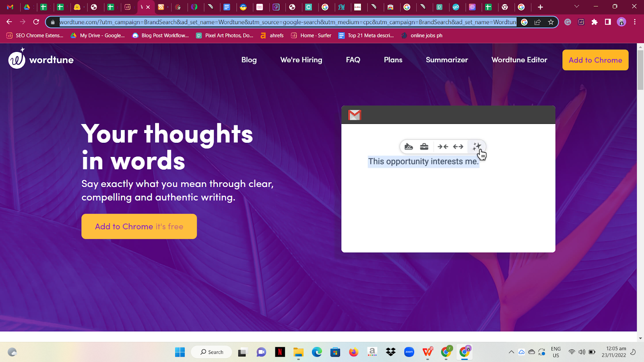This screenshot has height=362, width=644.
Task: Open the Blog page from the navigation
Action: (249, 60)
